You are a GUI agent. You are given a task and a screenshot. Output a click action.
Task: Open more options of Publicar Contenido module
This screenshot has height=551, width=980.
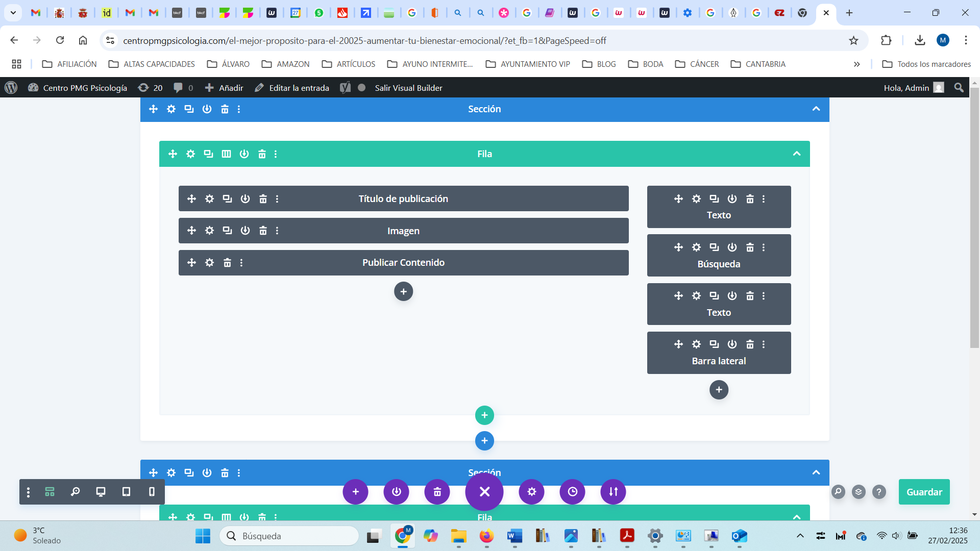(241, 263)
